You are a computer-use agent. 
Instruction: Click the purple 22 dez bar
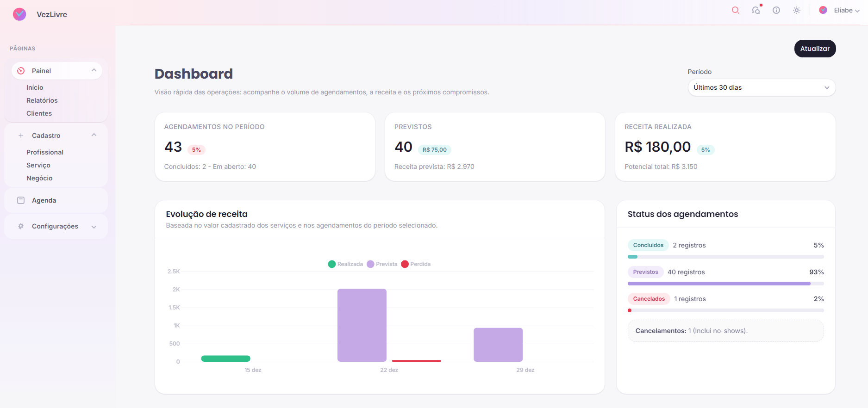click(362, 325)
